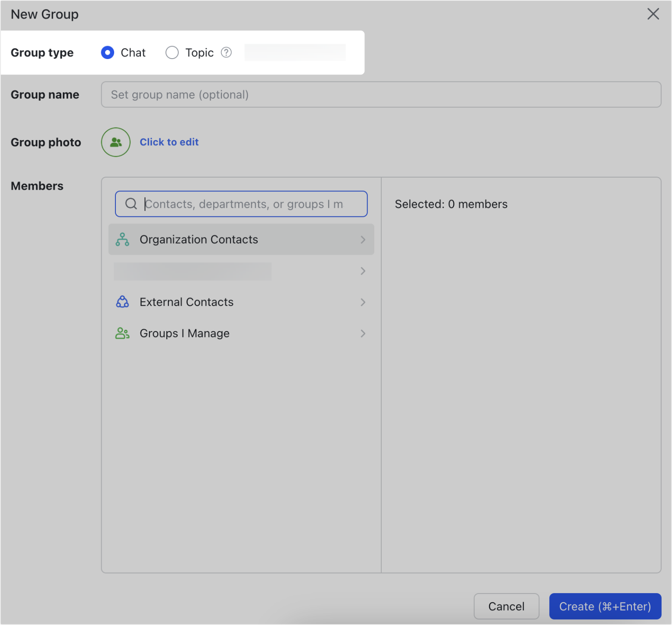The width and height of the screenshot is (672, 625).
Task: Expand External Contacts
Action: (x=363, y=302)
